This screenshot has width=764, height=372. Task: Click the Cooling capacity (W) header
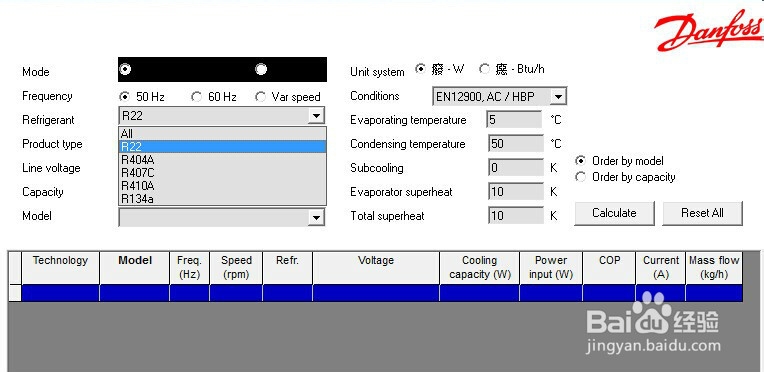480,268
